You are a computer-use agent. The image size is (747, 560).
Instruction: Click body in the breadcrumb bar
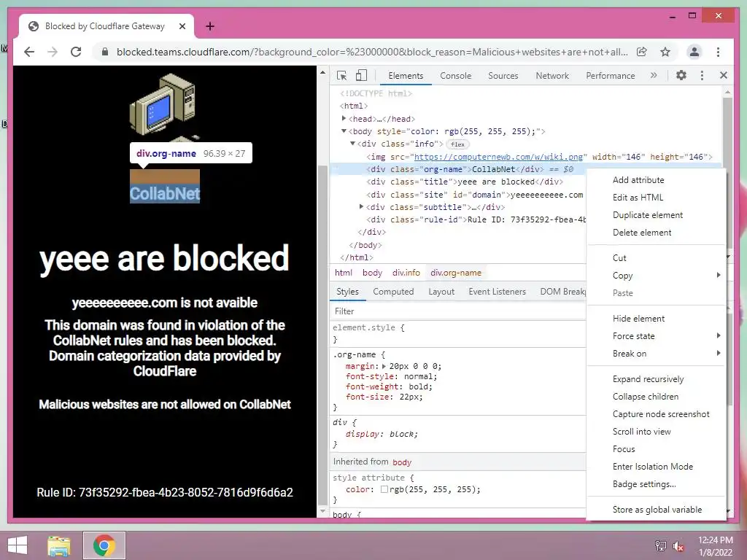click(372, 273)
